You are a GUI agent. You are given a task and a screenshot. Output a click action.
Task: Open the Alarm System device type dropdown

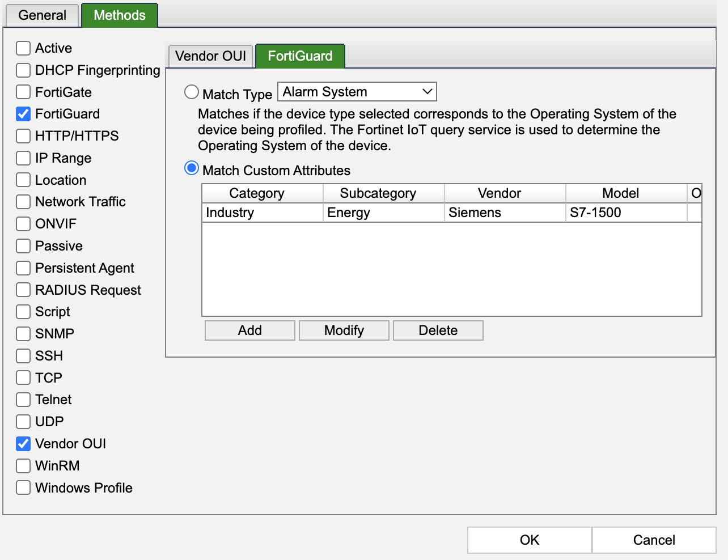[x=357, y=91]
